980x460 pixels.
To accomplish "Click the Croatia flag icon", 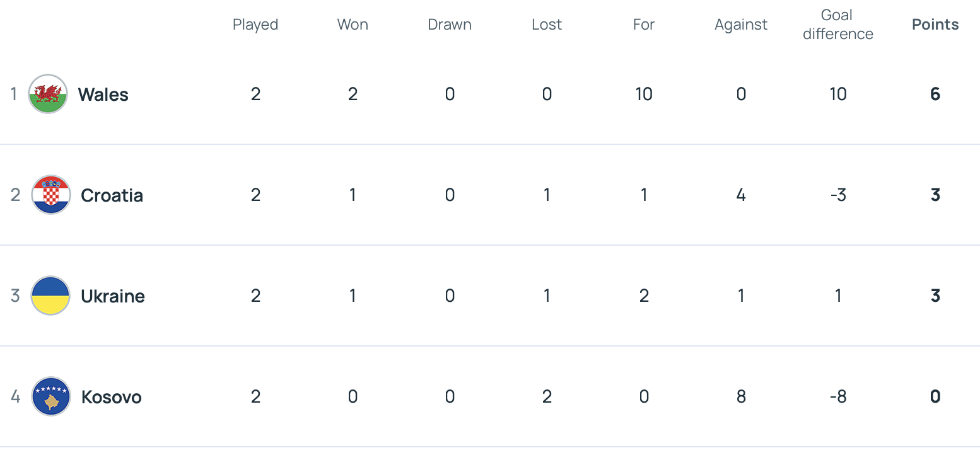I will click(50, 195).
